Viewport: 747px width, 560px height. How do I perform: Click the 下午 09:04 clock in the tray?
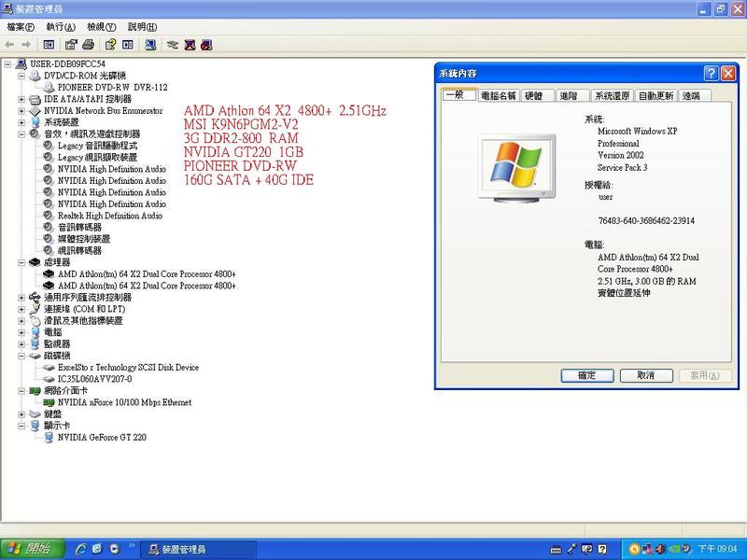pyautogui.click(x=717, y=549)
